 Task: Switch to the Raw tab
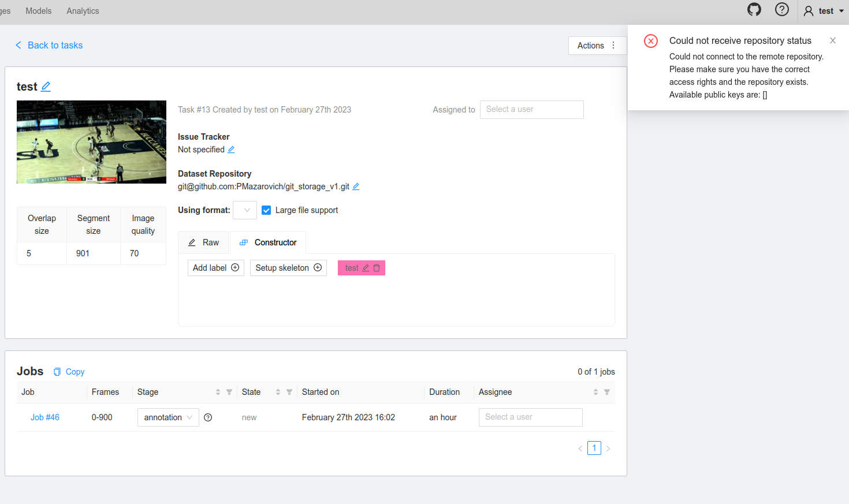point(203,242)
